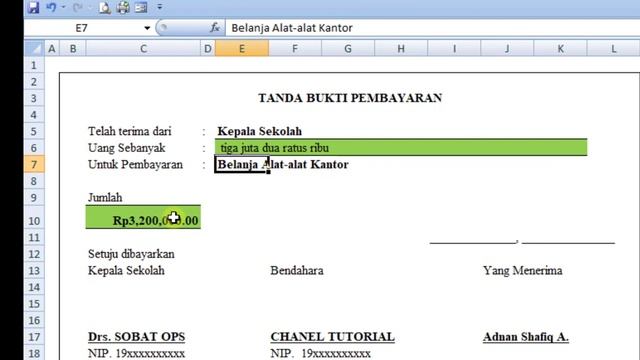Select column F header

point(295,49)
